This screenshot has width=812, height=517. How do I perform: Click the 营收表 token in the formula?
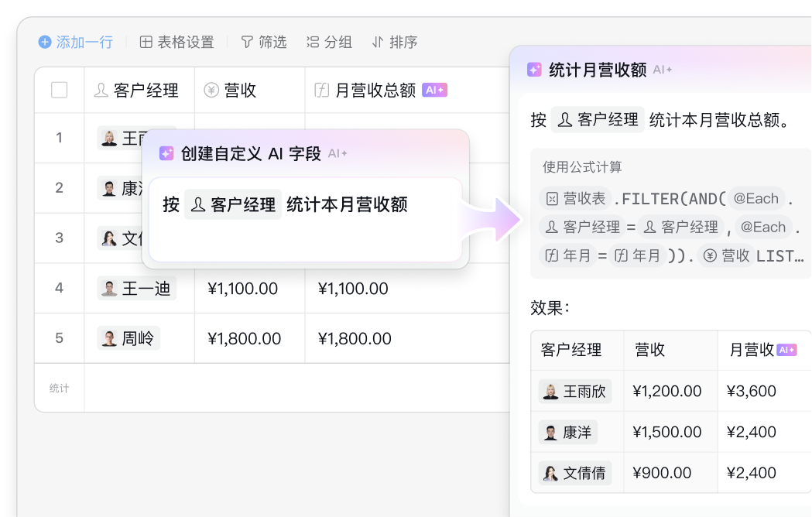tap(575, 198)
